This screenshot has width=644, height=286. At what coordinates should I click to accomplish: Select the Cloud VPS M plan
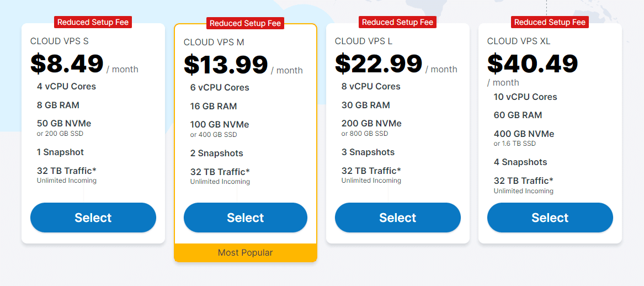(245, 218)
